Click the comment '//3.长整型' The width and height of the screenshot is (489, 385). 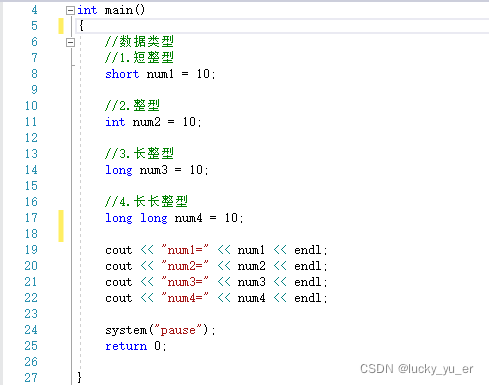[x=139, y=154]
